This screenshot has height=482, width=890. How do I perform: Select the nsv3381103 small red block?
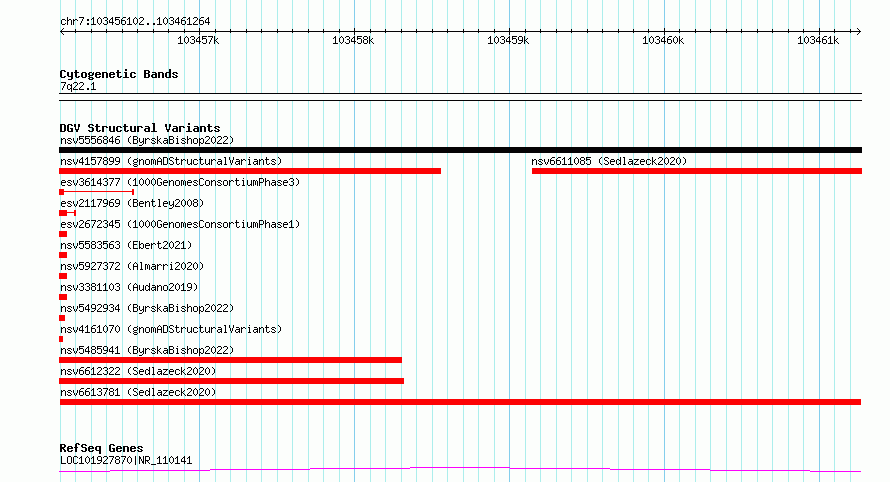click(63, 297)
